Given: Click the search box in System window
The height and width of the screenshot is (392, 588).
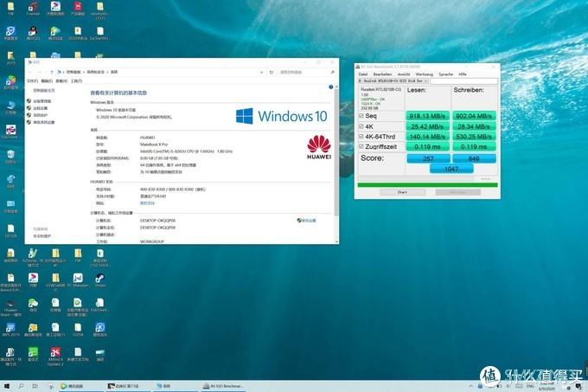Looking at the screenshot, I should (x=313, y=71).
